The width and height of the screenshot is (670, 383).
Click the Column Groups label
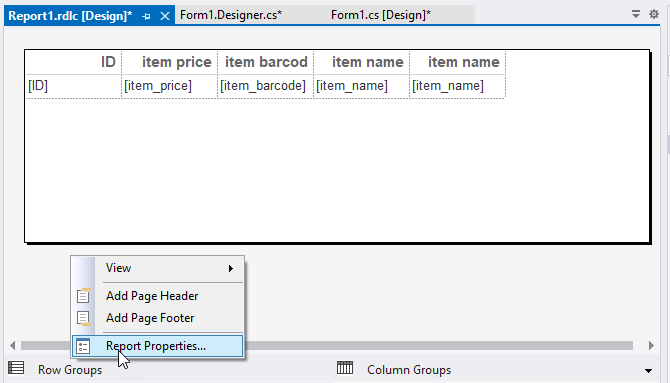point(409,370)
